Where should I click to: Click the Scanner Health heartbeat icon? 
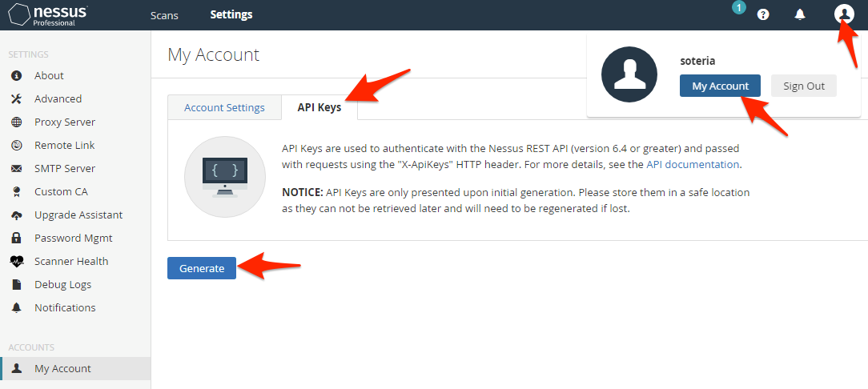pyautogui.click(x=17, y=261)
